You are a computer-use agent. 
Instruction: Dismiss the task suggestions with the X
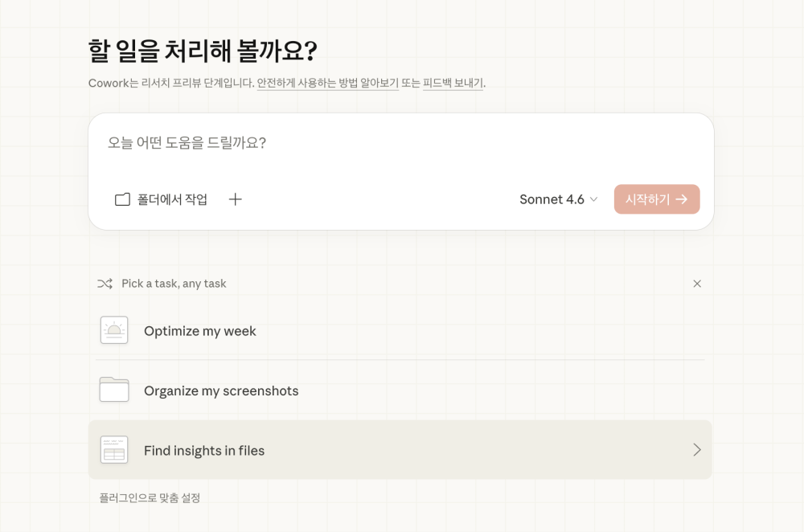pyautogui.click(x=697, y=284)
